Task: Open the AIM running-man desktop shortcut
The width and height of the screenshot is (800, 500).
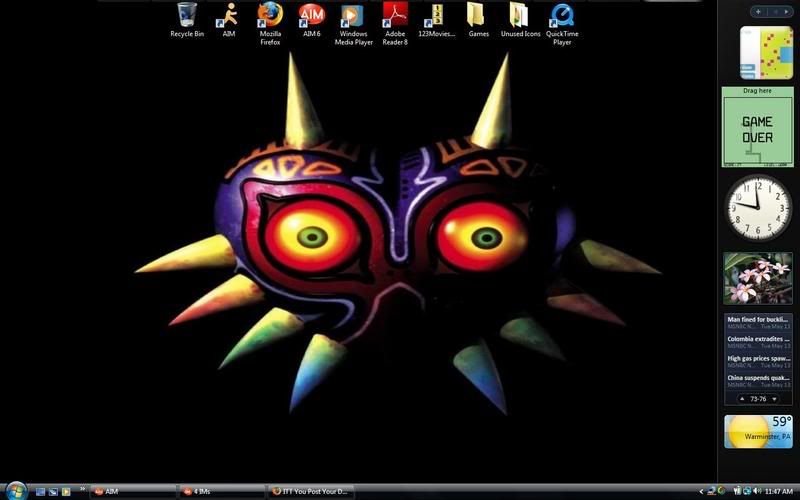Action: (x=229, y=20)
